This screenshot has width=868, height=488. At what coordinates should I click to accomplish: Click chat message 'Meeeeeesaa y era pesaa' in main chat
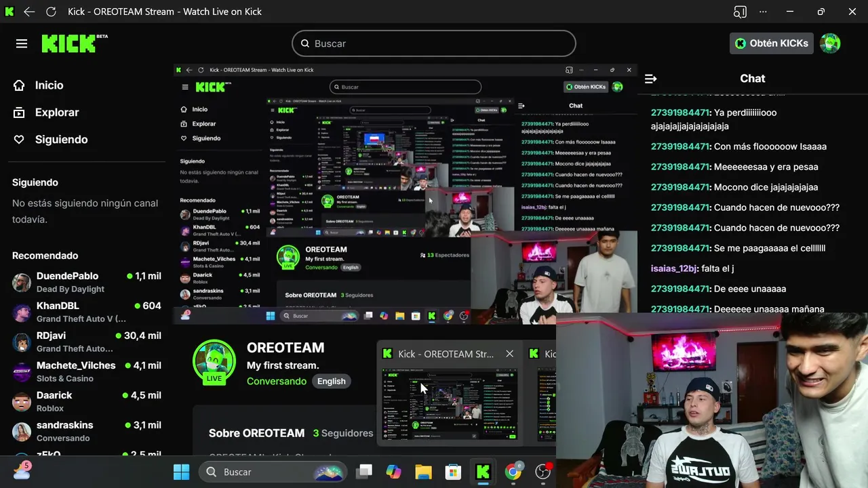(766, 167)
